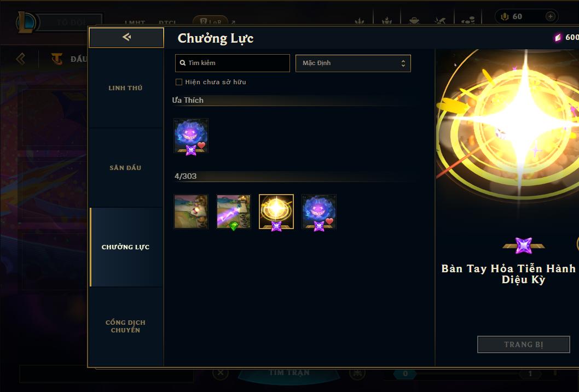
Task: Click the Trang Bị equip button
Action: 524,344
